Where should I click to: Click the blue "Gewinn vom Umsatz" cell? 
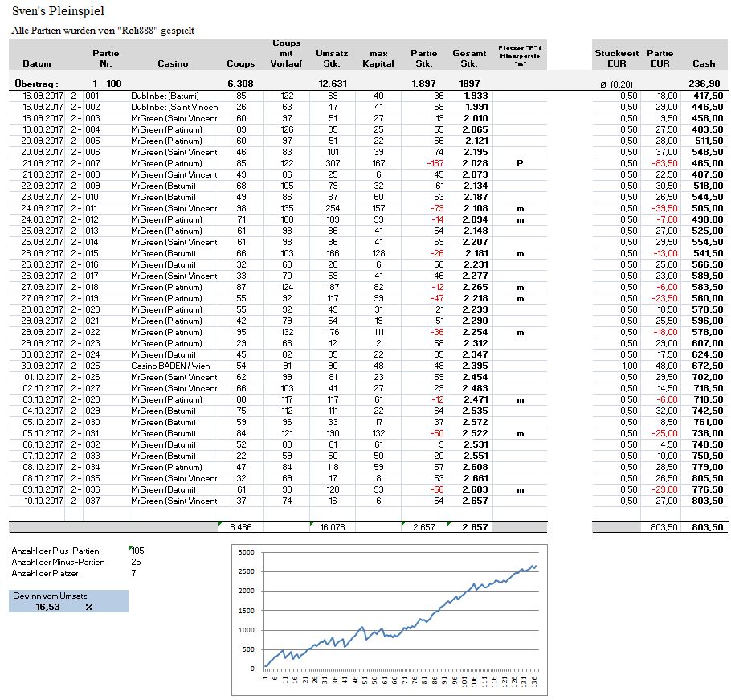click(x=67, y=596)
